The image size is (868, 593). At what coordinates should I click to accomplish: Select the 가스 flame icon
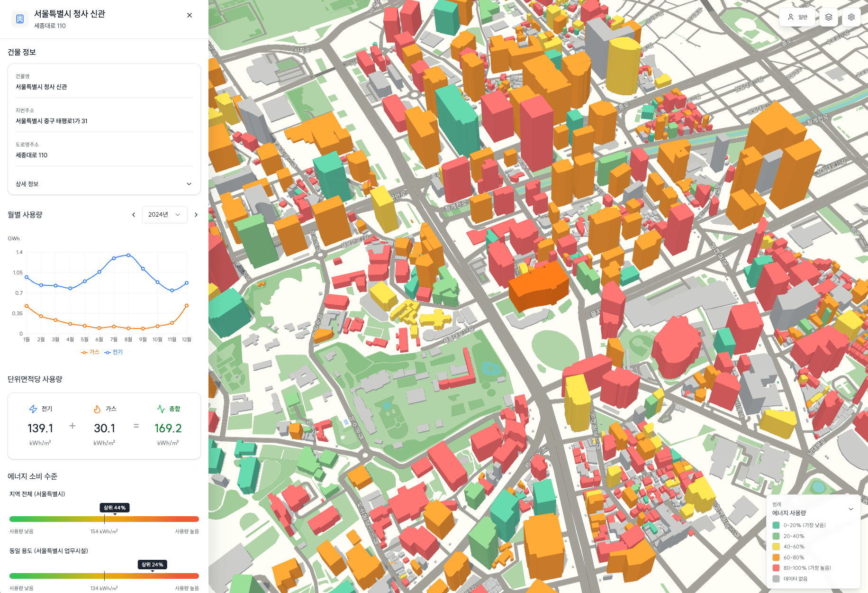coord(98,408)
